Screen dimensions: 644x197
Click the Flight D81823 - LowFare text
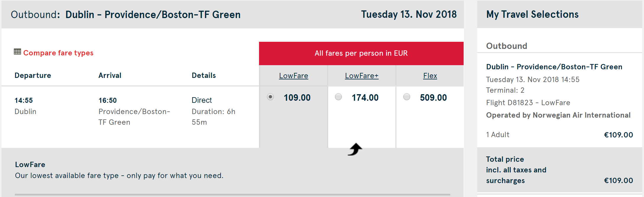point(528,102)
